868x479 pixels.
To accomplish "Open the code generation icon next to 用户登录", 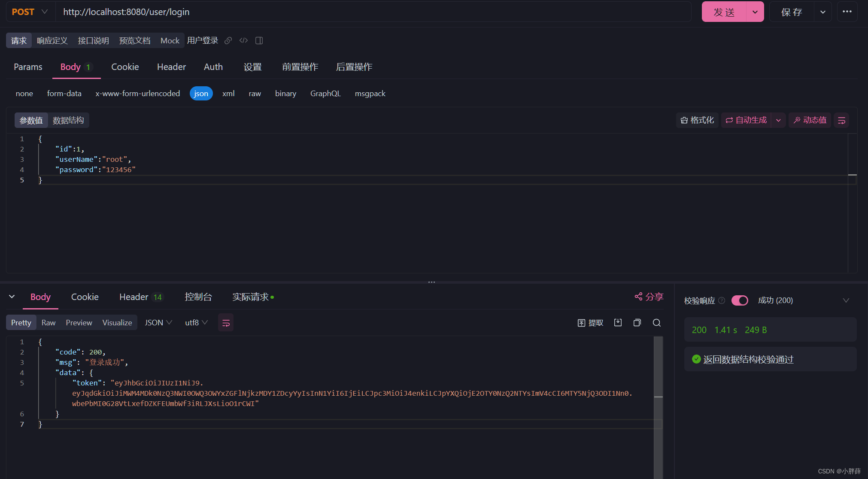I will tap(243, 40).
